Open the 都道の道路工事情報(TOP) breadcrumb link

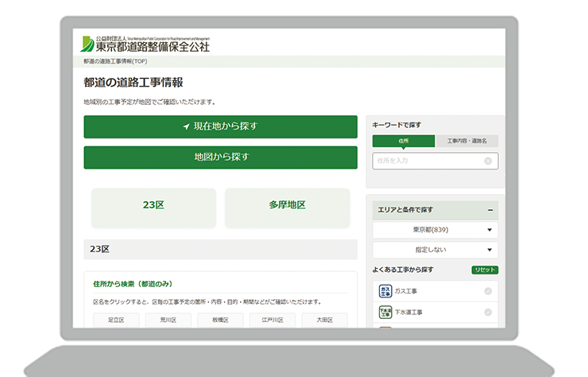[115, 61]
